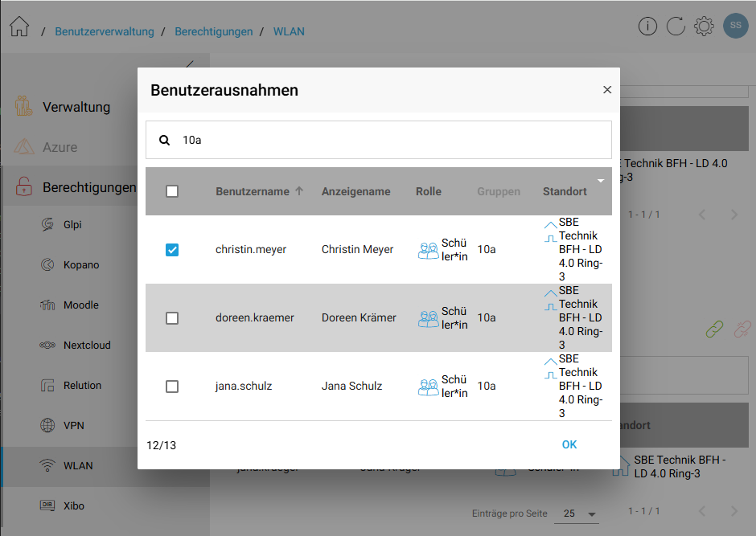Screen dimensions: 756x536
Task: Open the WLAN sidebar menu item
Action: [78, 466]
